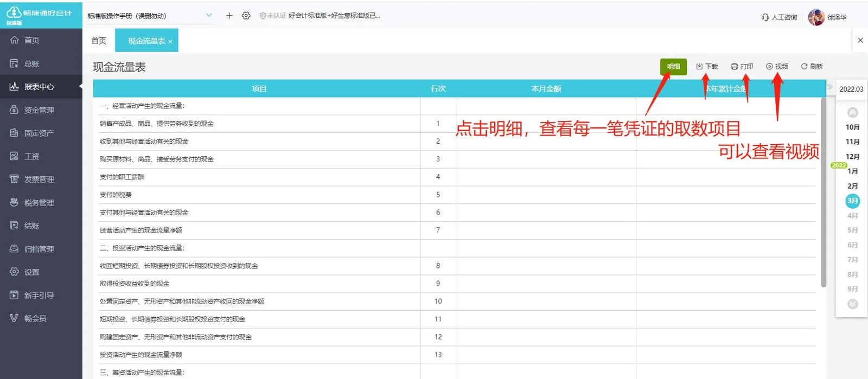Open 总账 general ledger icon
This screenshot has width=868, height=379.
14,63
